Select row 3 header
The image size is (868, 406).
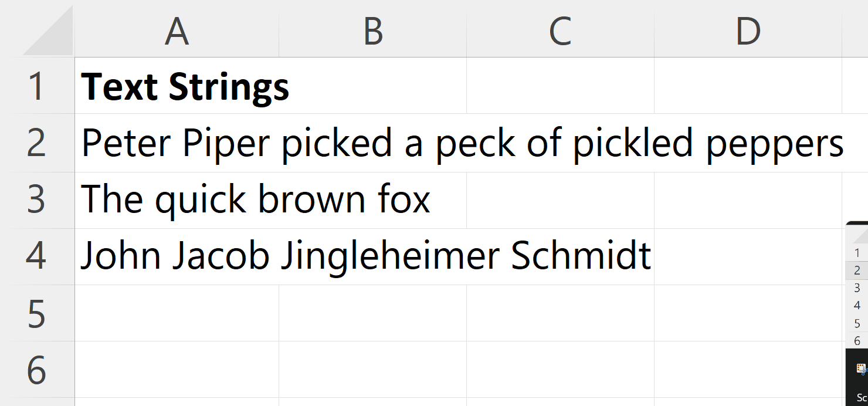click(37, 200)
